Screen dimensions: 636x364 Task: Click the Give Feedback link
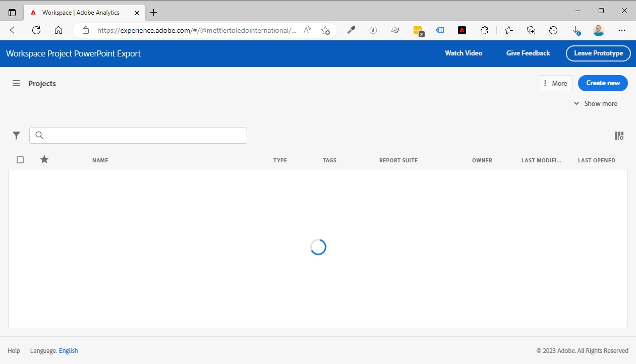528,53
